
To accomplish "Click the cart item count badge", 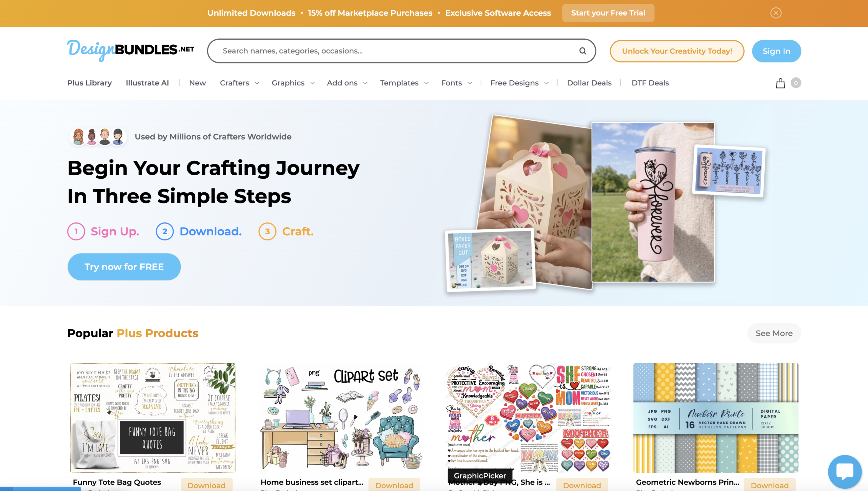I will pyautogui.click(x=796, y=83).
